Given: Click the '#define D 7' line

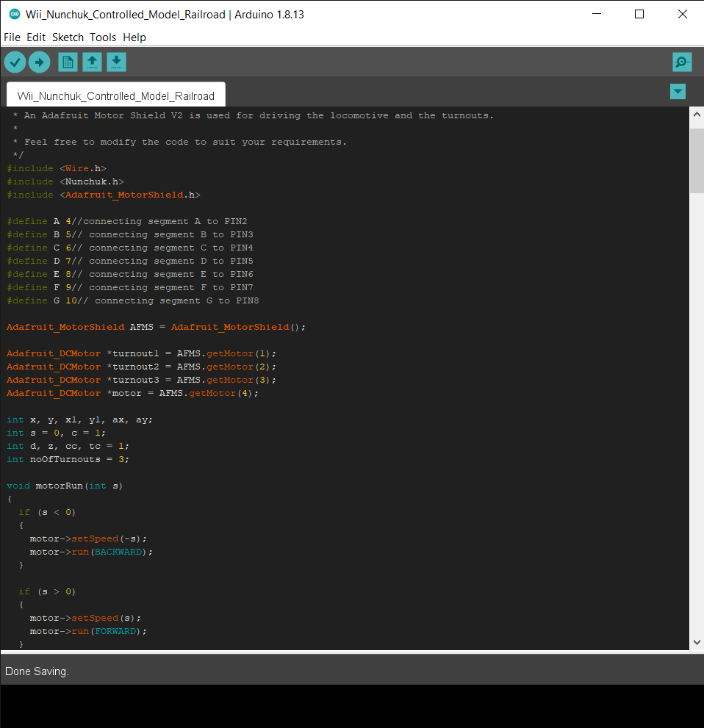Looking at the screenshot, I should 130,261.
